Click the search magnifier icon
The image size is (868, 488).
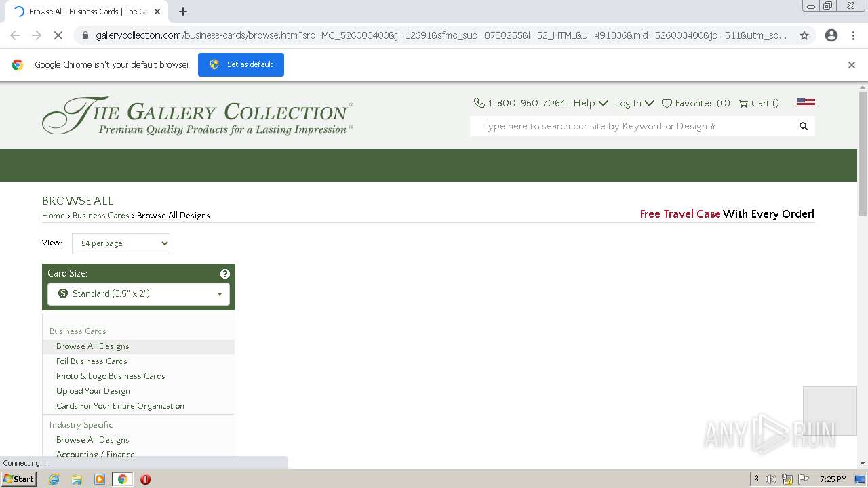(804, 126)
